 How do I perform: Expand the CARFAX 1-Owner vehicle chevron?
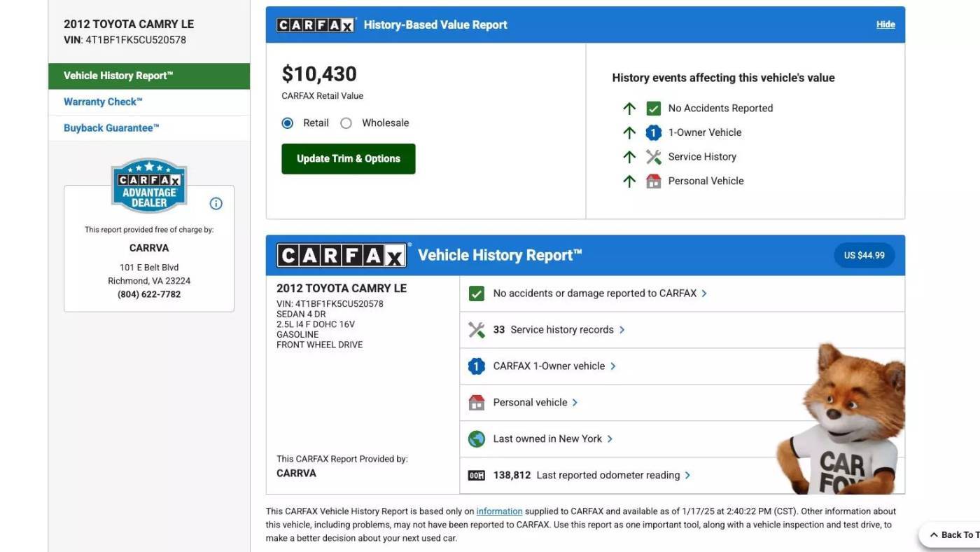(612, 366)
